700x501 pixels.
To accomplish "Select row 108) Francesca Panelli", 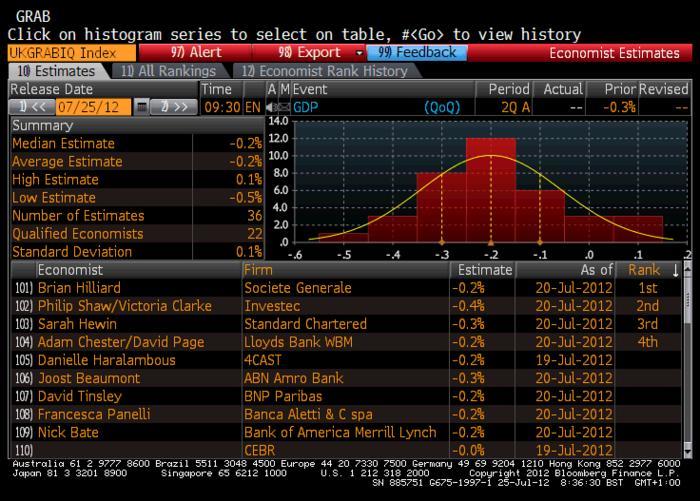I will pyautogui.click(x=346, y=414).
